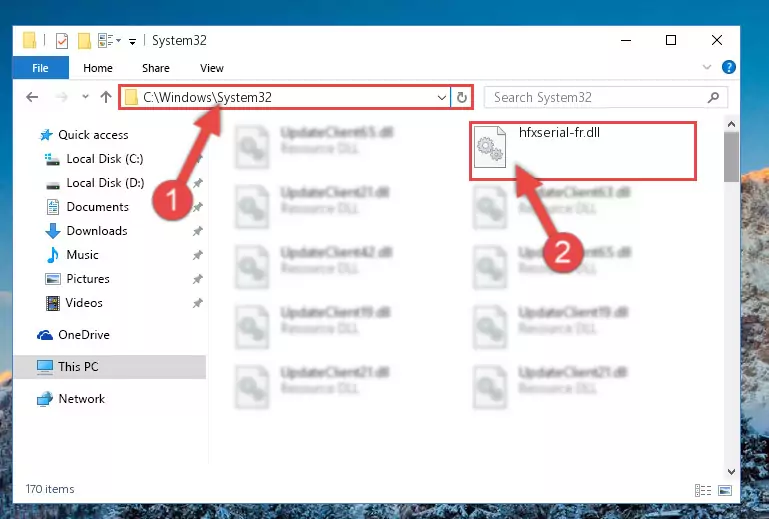Go back with the left arrow
The image size is (769, 519).
32,97
